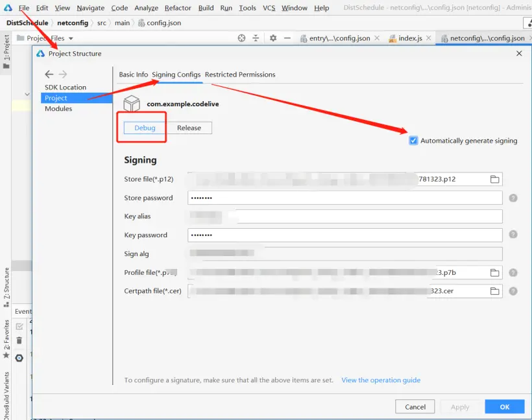Select the Debug signing mode
This screenshot has width=532, height=420.
(145, 128)
